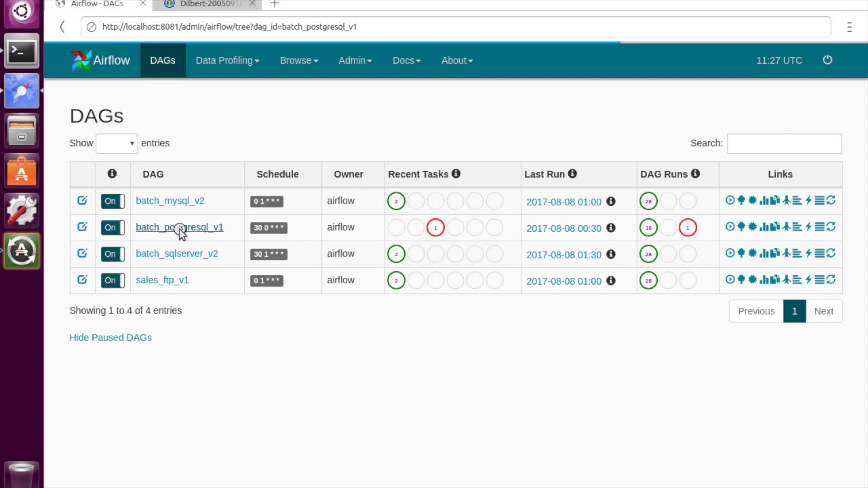Click the info icon in DAG Runs header
Screen dimensions: 868x488
click(695, 174)
